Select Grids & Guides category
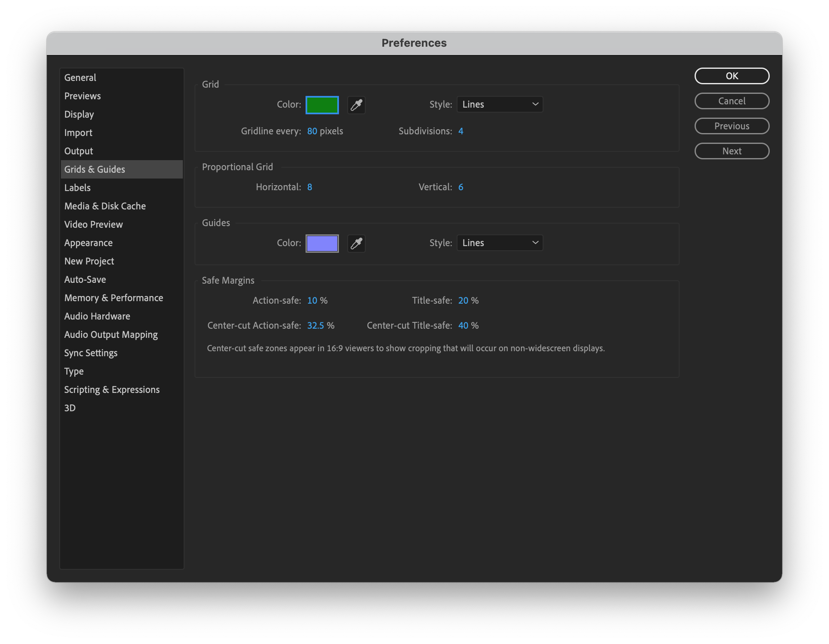829x644 pixels. click(122, 169)
